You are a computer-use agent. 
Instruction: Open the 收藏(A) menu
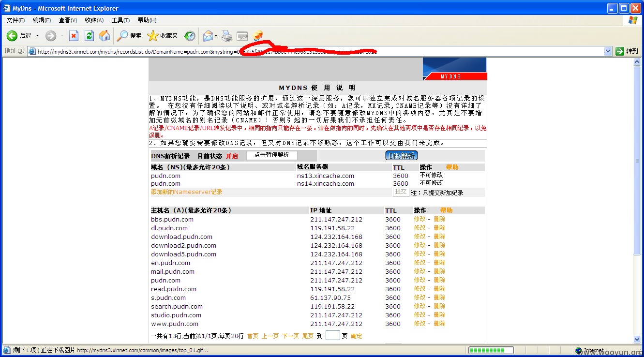pyautogui.click(x=94, y=20)
